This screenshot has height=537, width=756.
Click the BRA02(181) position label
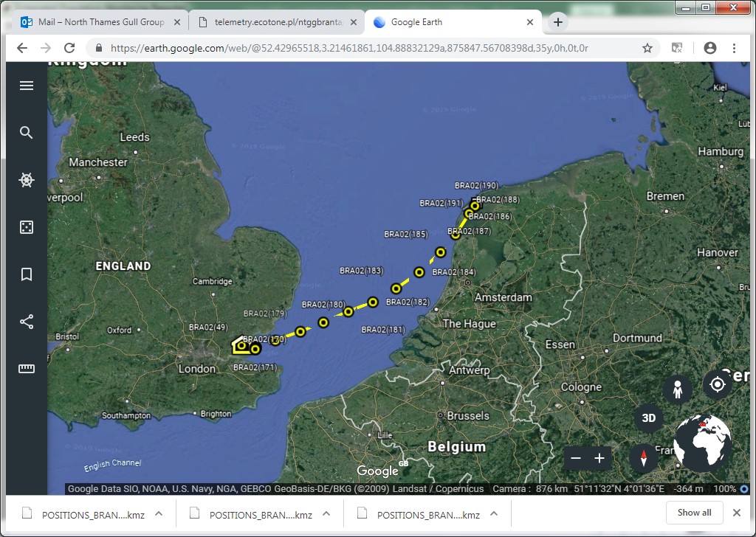coord(383,330)
